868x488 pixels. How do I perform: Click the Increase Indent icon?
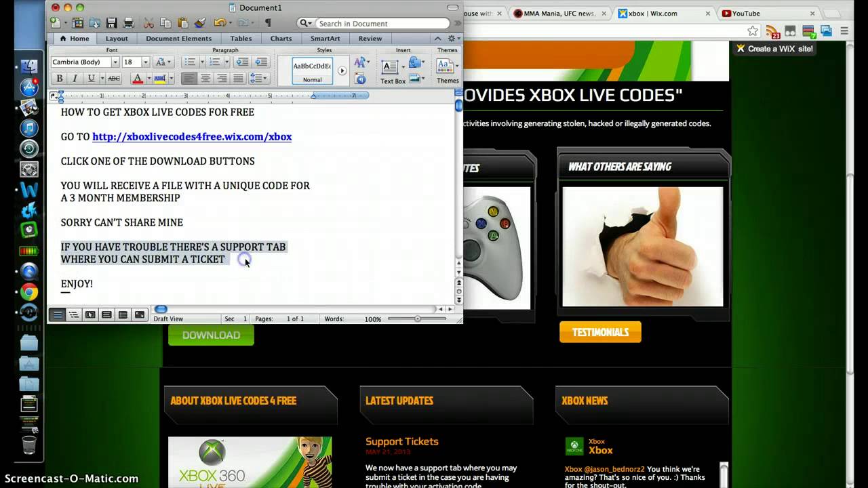point(261,62)
